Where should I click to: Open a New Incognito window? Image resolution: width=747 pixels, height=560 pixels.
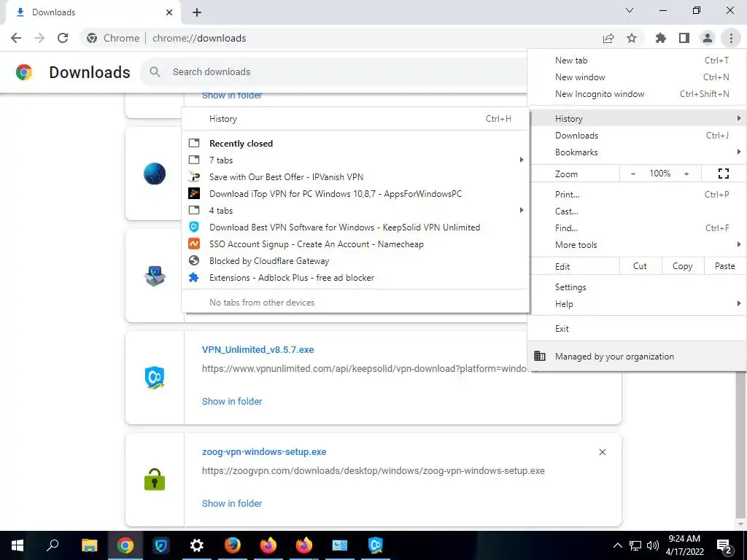[x=637, y=94]
